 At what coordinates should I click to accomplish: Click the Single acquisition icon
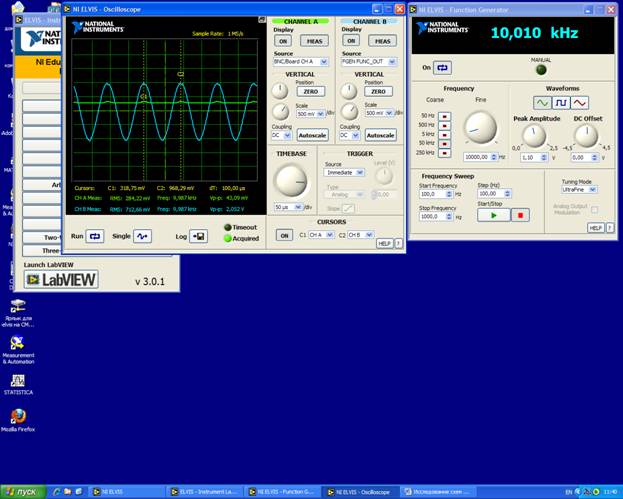click(142, 236)
